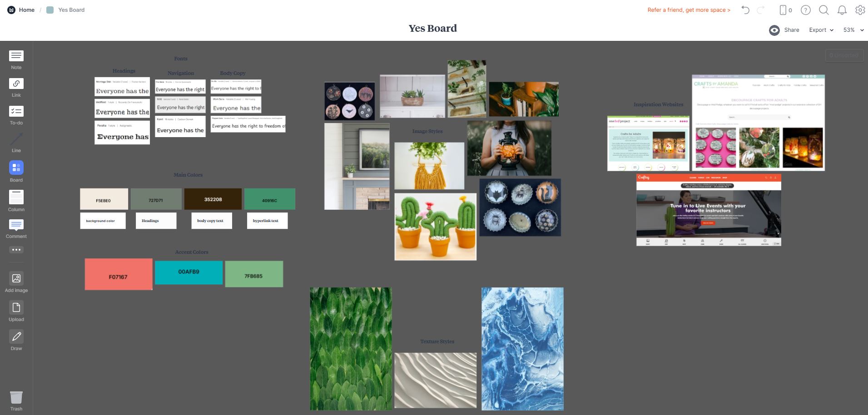Viewport: 868px width, 415px height.
Task: Select the crocheted cactus image thumbnail
Action: pos(435,227)
